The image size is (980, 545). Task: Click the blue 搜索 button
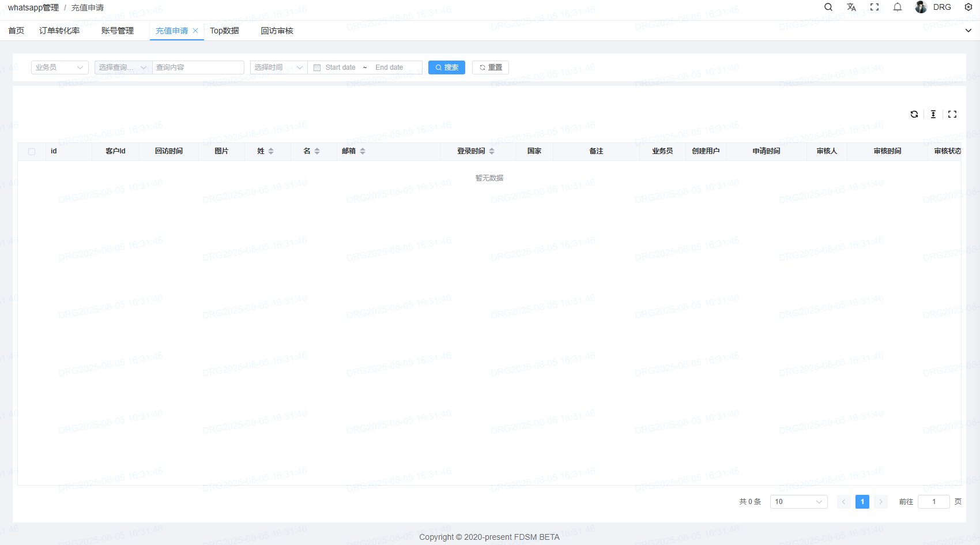point(447,67)
